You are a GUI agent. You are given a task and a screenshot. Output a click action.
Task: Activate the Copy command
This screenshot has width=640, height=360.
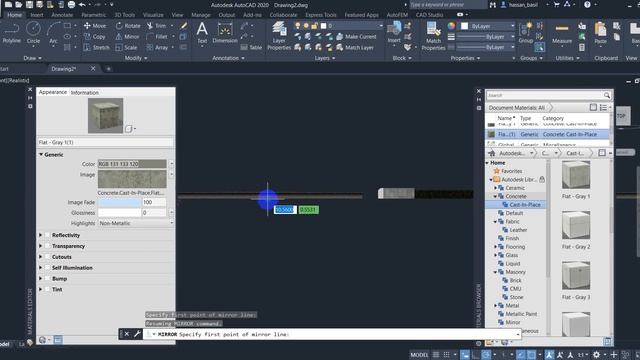(x=95, y=37)
